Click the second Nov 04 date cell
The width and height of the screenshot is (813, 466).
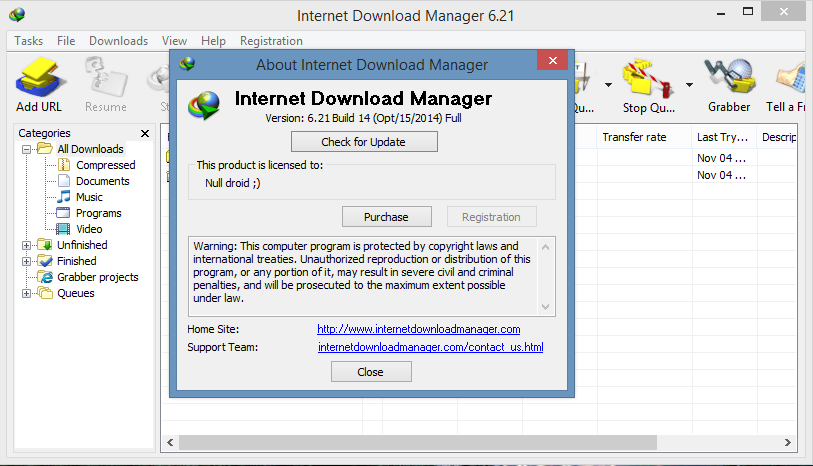[x=721, y=175]
